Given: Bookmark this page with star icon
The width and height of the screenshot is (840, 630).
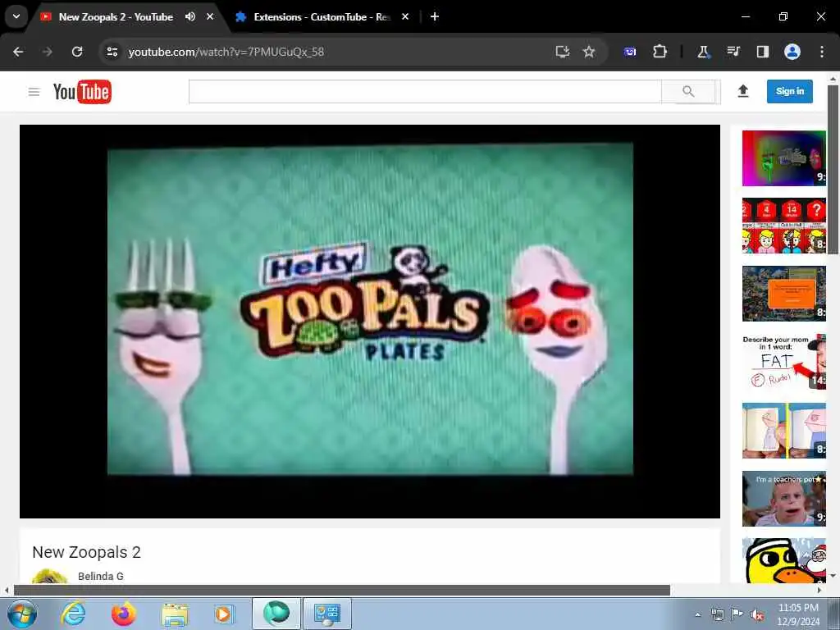Looking at the screenshot, I should (589, 52).
